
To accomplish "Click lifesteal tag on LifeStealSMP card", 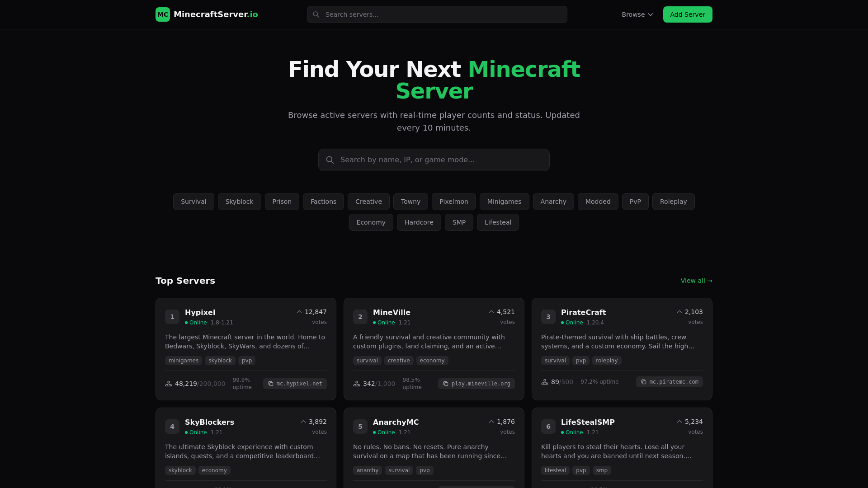I will (555, 470).
